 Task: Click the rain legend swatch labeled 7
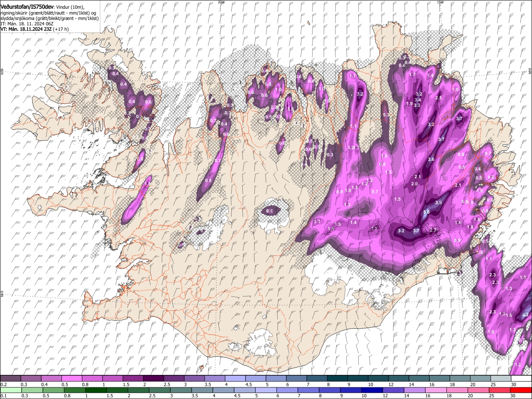point(308,390)
